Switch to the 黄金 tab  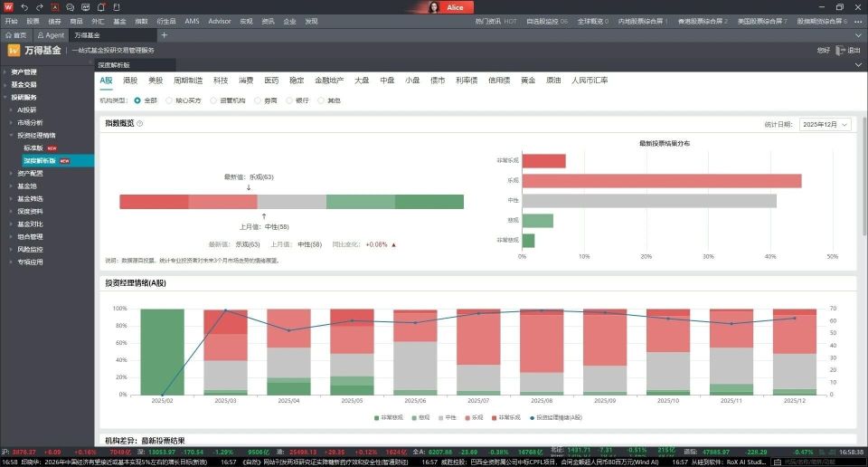click(x=528, y=81)
